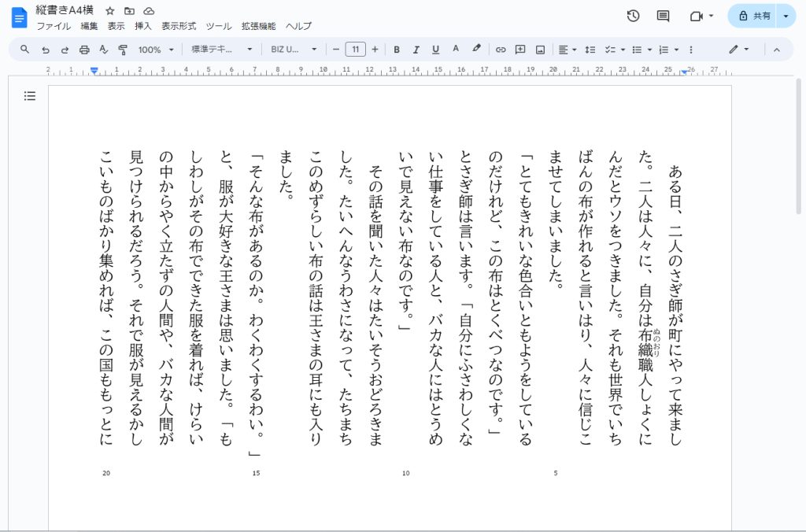Toggle bold formatting
This screenshot has height=532, width=806.
pos(397,50)
